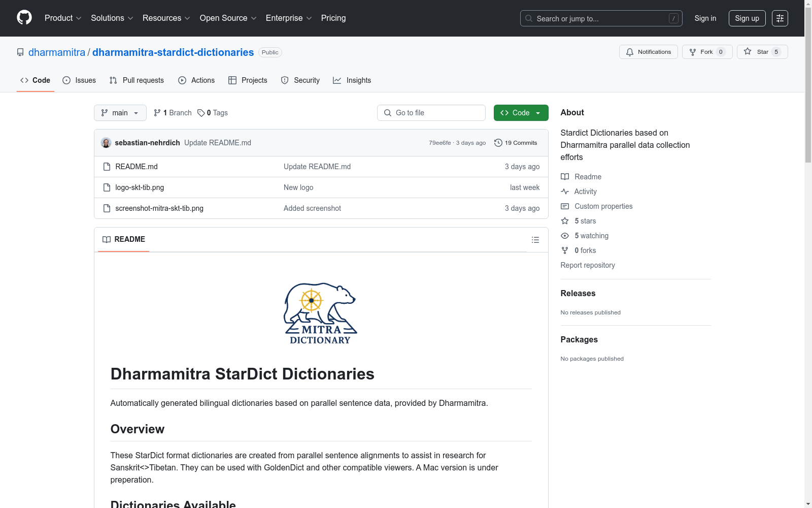Open the README.md file

(137, 167)
